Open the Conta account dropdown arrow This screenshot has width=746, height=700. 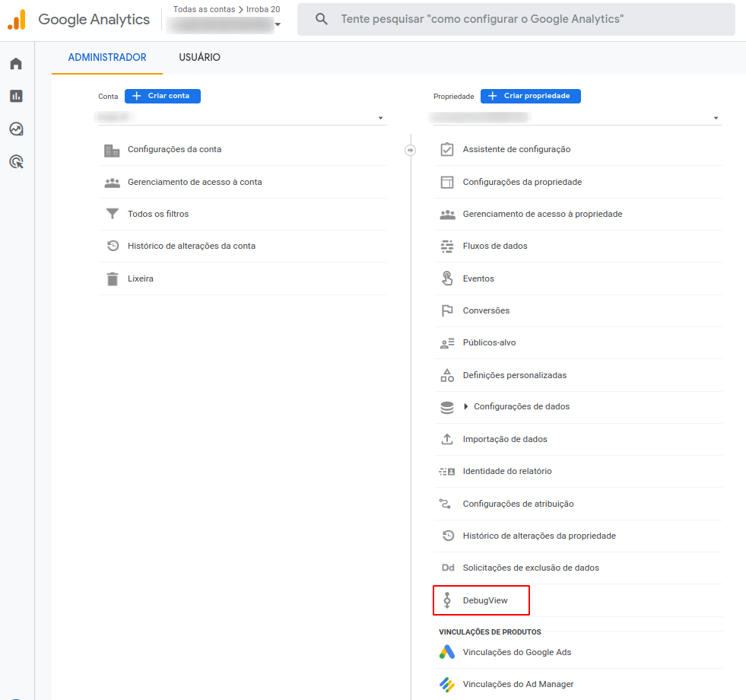381,118
